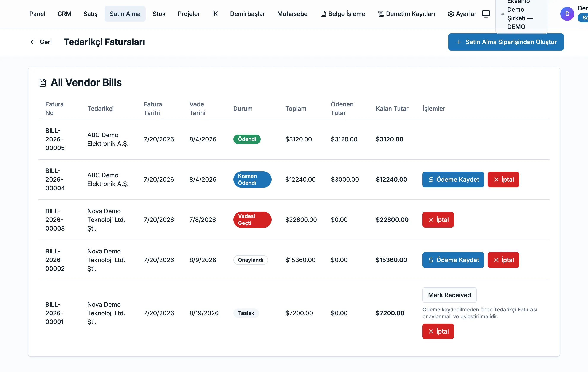This screenshot has height=372, width=588.
Task: Switch to the Stok menu item
Action: (x=159, y=14)
